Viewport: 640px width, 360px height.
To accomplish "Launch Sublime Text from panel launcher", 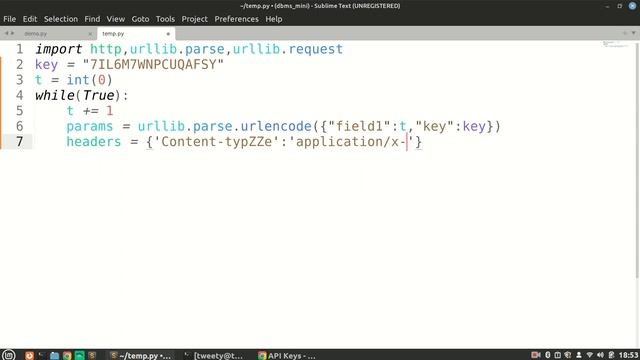I will pos(92,355).
